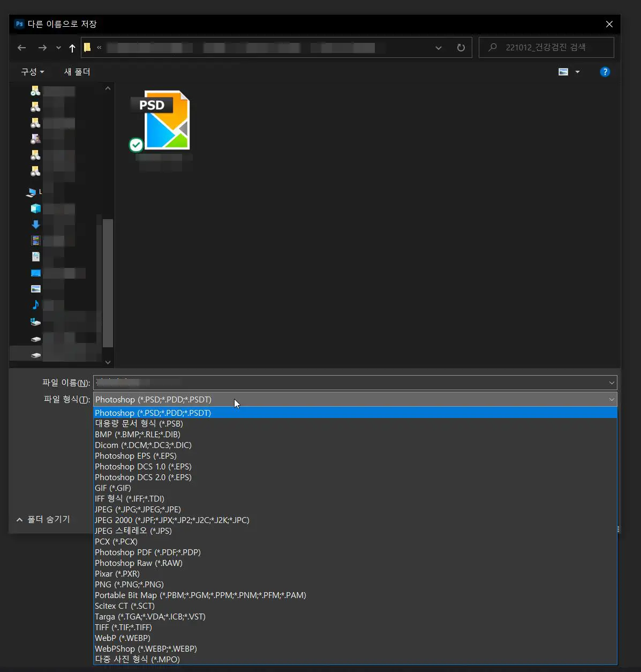Select Photoshop DCS 2.0 format
641x672 pixels.
tap(355, 477)
